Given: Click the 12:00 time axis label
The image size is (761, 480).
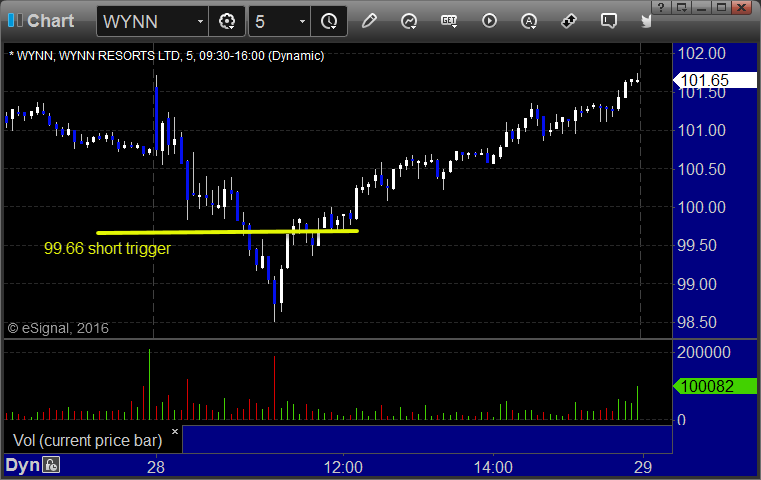Looking at the screenshot, I should point(343,467).
